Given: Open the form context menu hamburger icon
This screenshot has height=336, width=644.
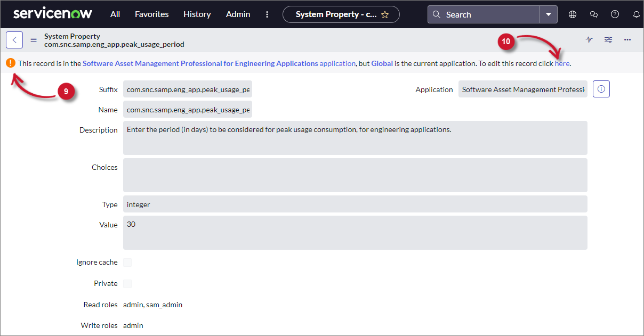Looking at the screenshot, I should pos(34,40).
